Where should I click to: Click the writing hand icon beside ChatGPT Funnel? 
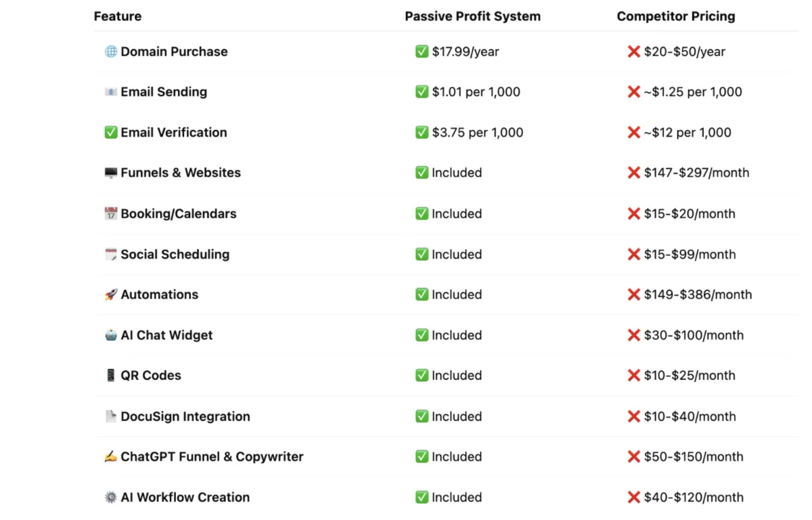(111, 457)
